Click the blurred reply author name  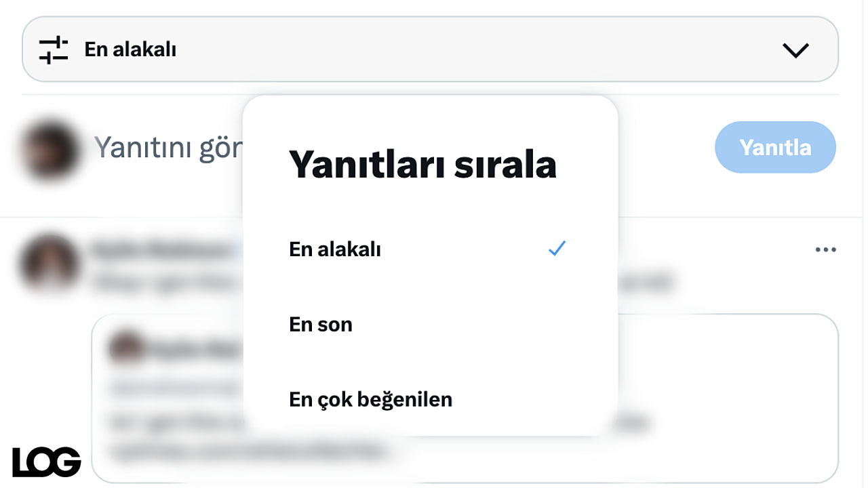pyautogui.click(x=161, y=250)
